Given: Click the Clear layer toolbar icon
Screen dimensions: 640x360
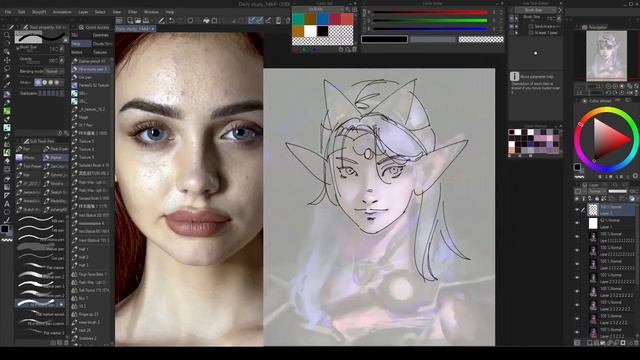Looking at the screenshot, I should point(190,20).
